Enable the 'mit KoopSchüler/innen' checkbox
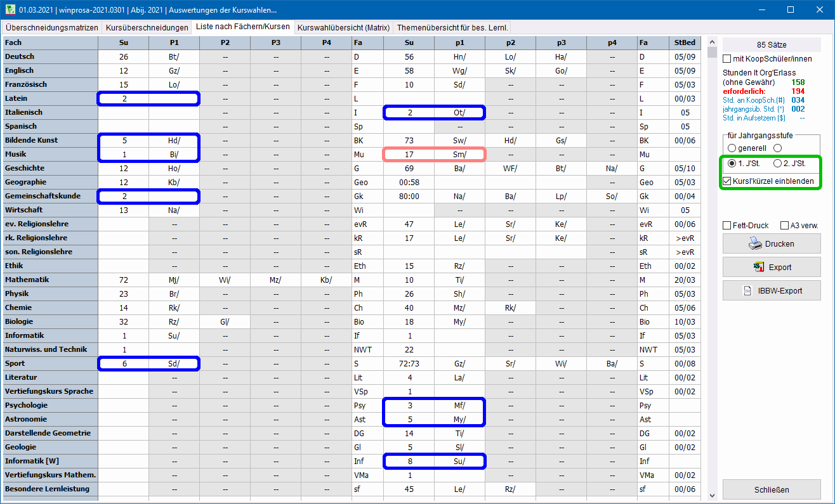This screenshot has width=835, height=504. point(727,59)
